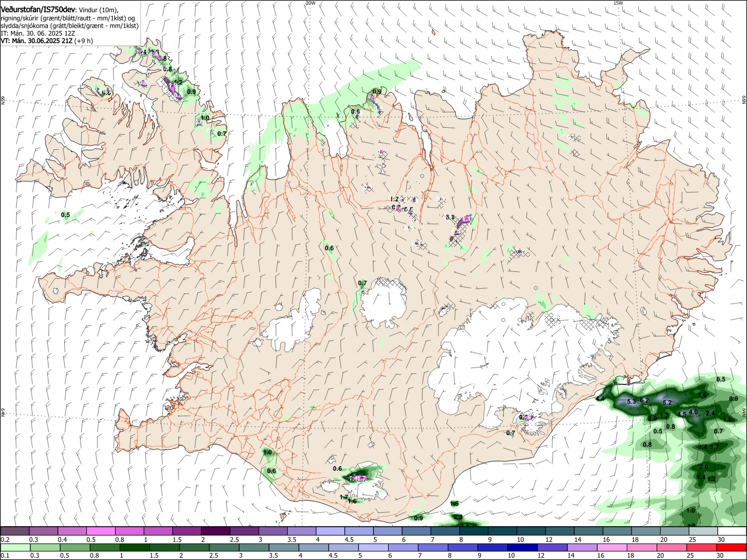Click the bright pink 0.5 swatch in snow legend
The image size is (747, 560).
pyautogui.click(x=100, y=531)
